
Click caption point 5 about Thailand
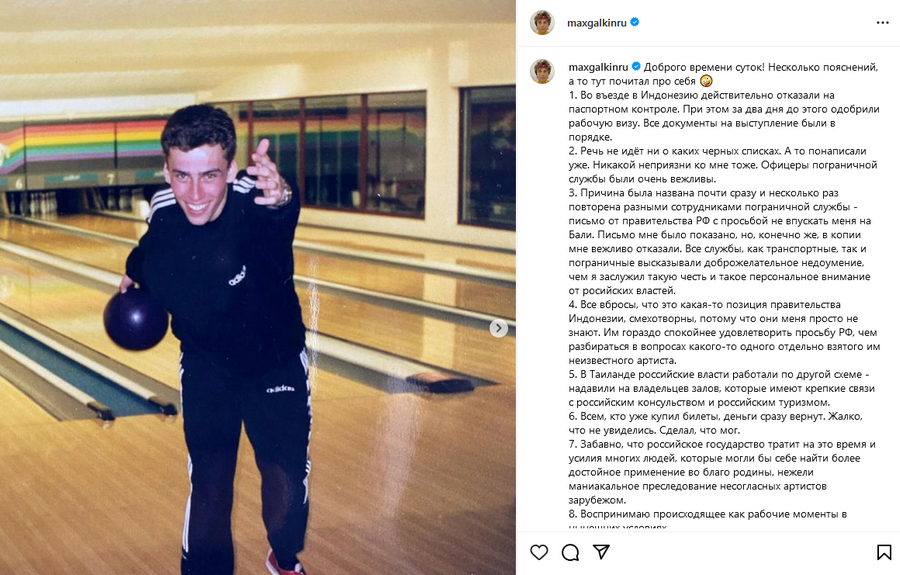[722, 388]
